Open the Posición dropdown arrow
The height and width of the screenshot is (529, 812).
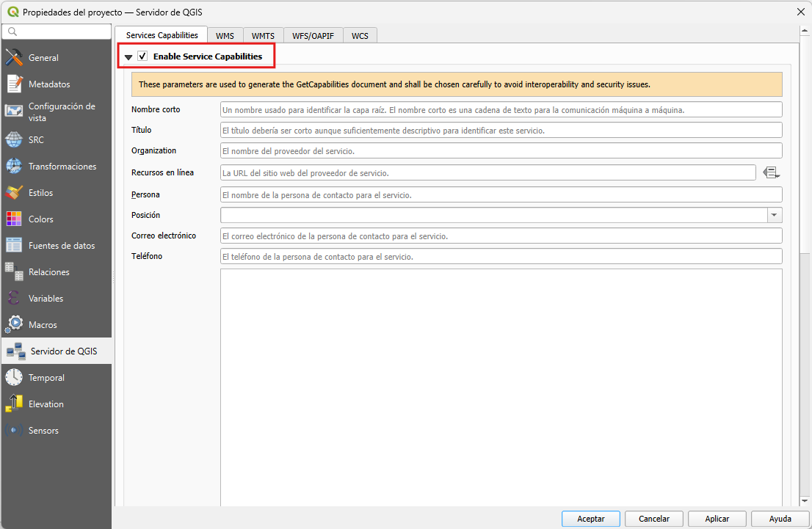pos(775,215)
